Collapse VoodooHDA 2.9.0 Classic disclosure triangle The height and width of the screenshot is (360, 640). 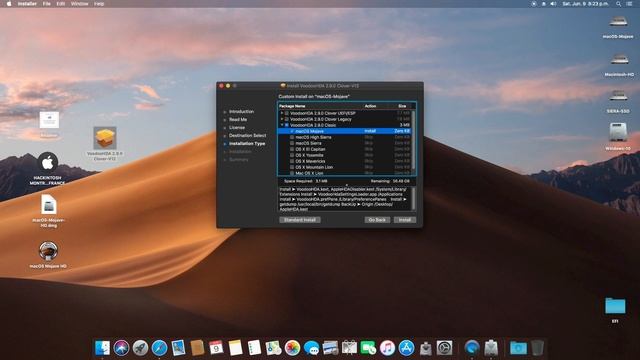(x=282, y=125)
